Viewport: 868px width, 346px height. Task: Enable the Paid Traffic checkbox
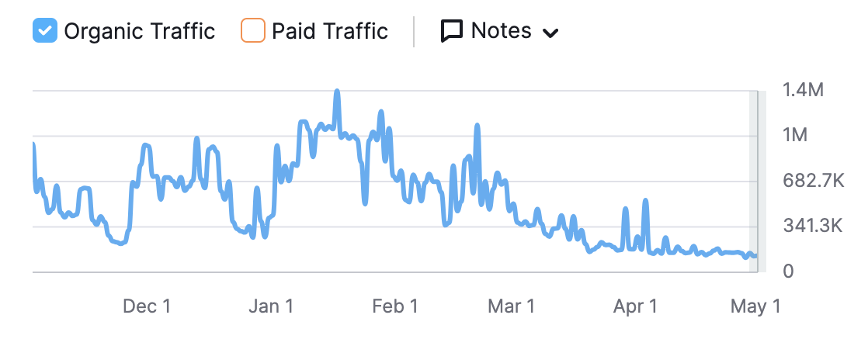[x=253, y=30]
